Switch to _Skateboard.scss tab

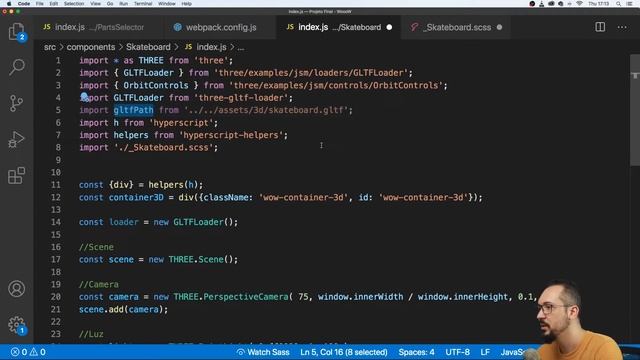coord(456,27)
